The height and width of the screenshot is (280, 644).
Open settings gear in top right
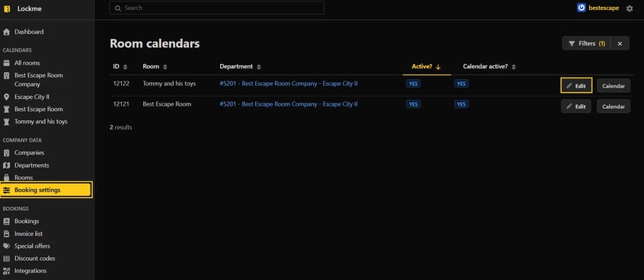tap(630, 8)
